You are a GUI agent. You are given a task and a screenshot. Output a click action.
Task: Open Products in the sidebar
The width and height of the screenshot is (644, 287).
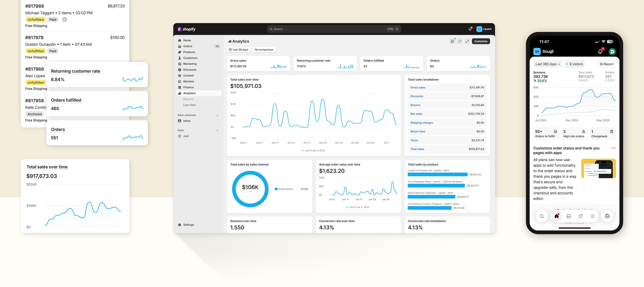click(189, 52)
